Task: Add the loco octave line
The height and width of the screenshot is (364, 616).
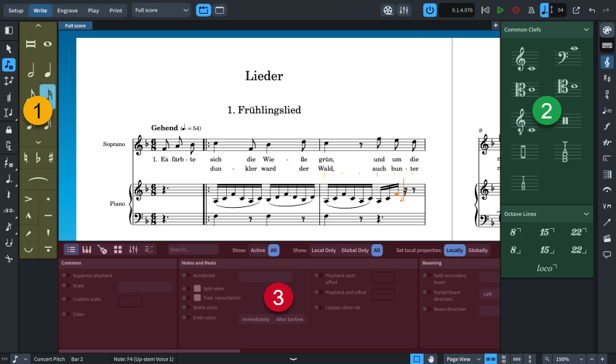Action: point(545,268)
